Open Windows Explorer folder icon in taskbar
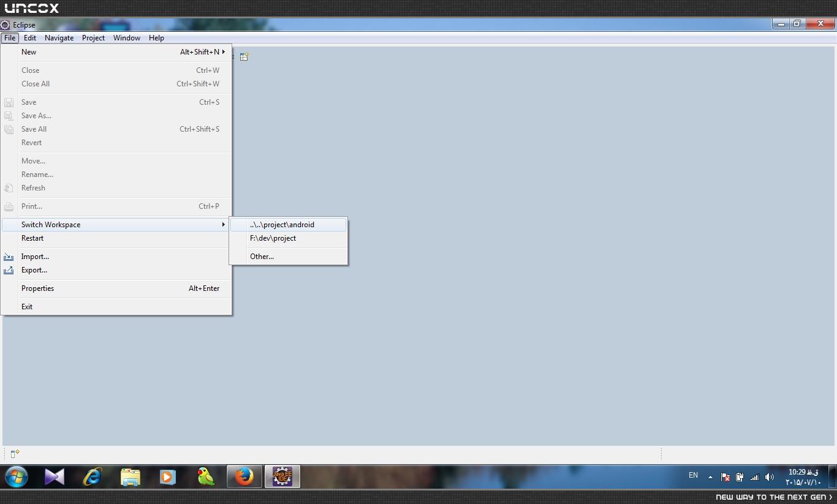This screenshot has height=504, width=837. [x=131, y=476]
